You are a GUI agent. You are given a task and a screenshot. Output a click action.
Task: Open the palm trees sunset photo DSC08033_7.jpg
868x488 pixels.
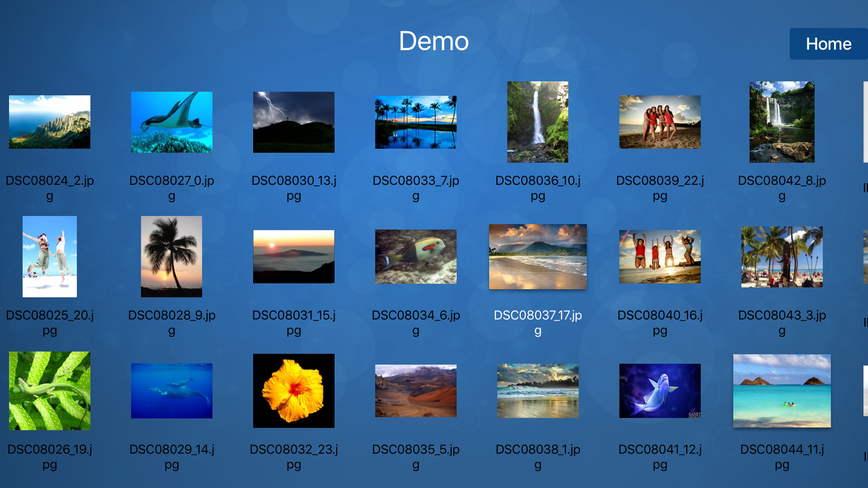pos(415,122)
